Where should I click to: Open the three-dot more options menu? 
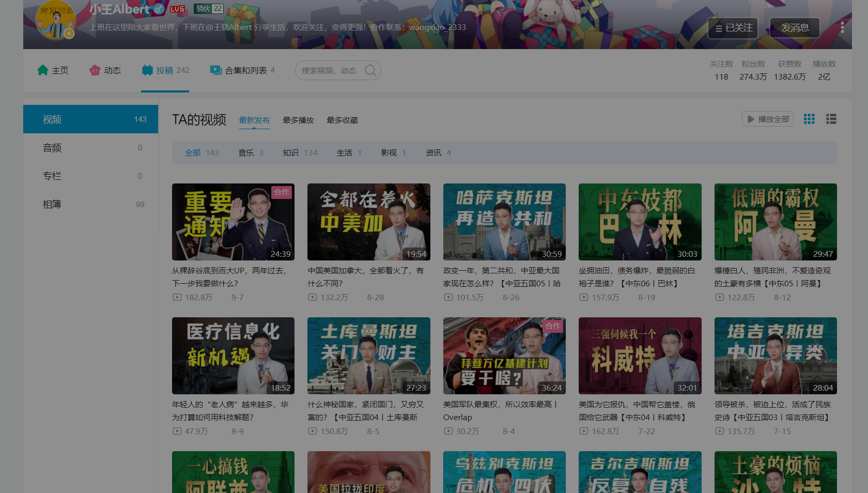click(x=842, y=27)
